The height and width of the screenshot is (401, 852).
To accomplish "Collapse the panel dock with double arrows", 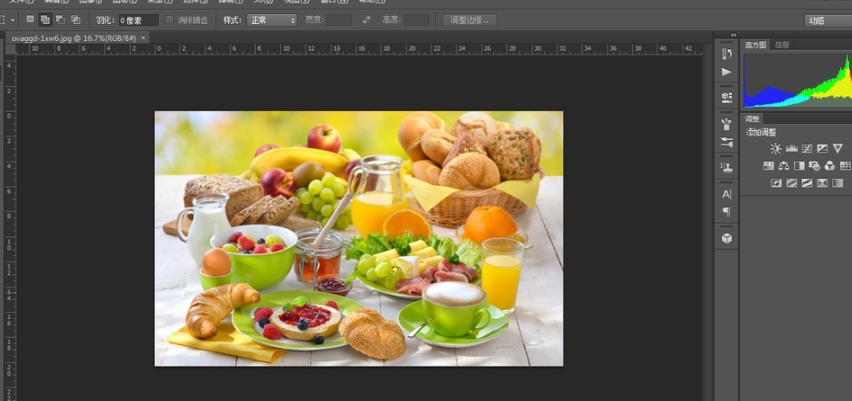I will tap(734, 35).
